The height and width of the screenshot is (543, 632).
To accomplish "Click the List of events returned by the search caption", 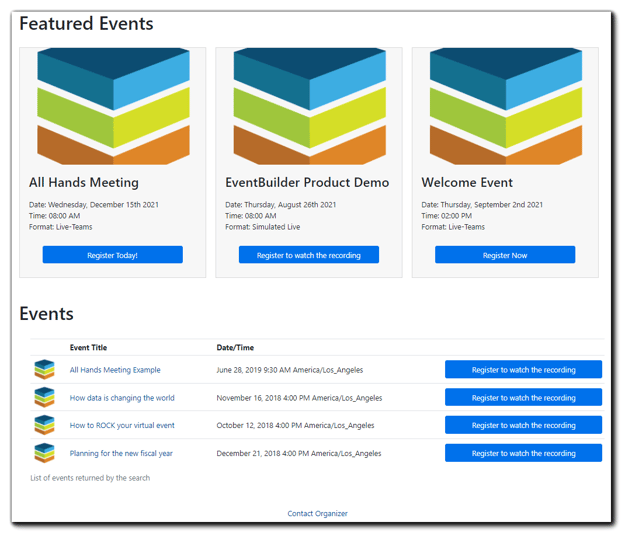I will (90, 478).
